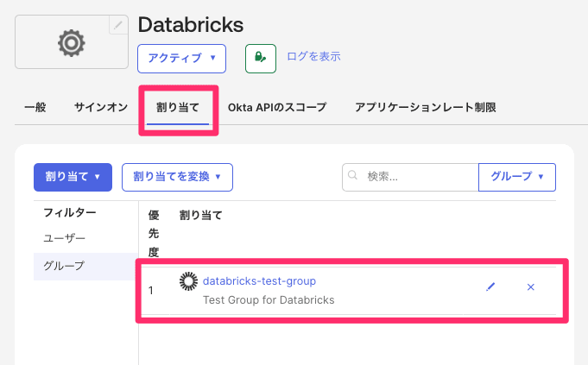Switch to the 一般 tab
The width and height of the screenshot is (588, 365).
click(x=35, y=108)
